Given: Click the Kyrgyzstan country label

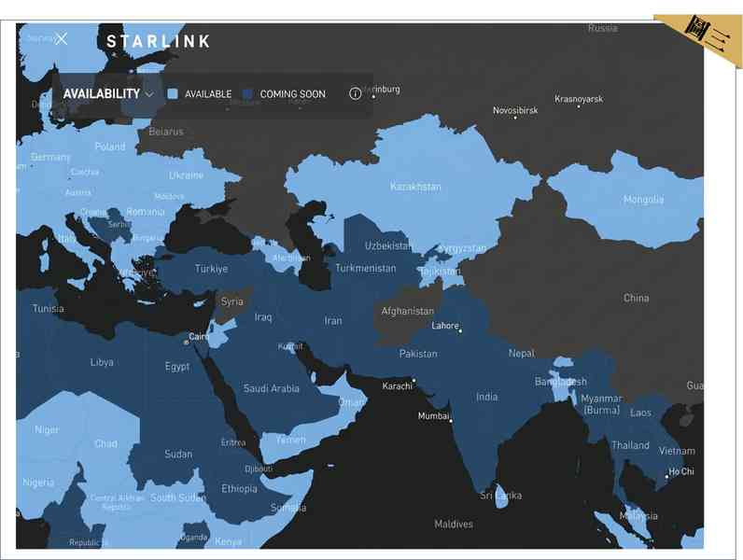Looking at the screenshot, I should tap(462, 248).
